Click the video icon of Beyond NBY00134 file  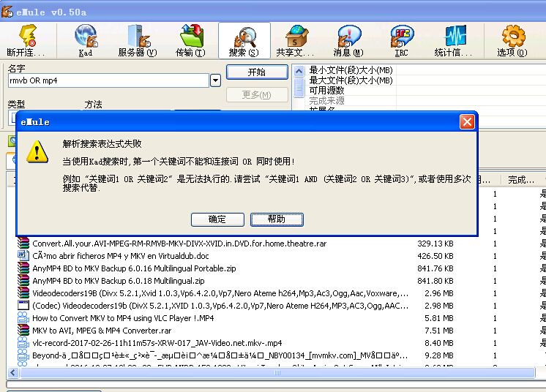tap(23, 355)
